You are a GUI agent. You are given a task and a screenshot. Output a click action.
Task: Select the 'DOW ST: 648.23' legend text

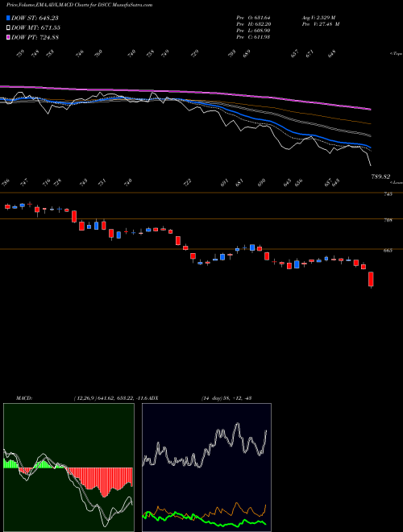[x=35, y=18]
